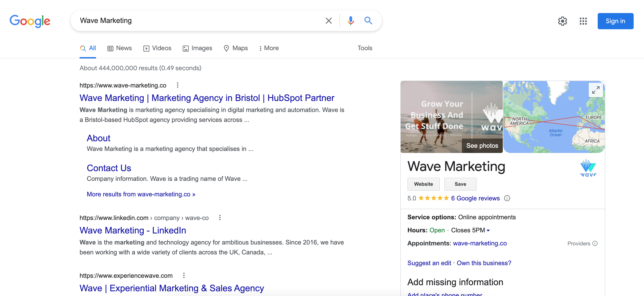644x296 pixels.
Task: Open Wave Marketing Bristol HubSpot Partner result
Action: pyautogui.click(x=207, y=98)
